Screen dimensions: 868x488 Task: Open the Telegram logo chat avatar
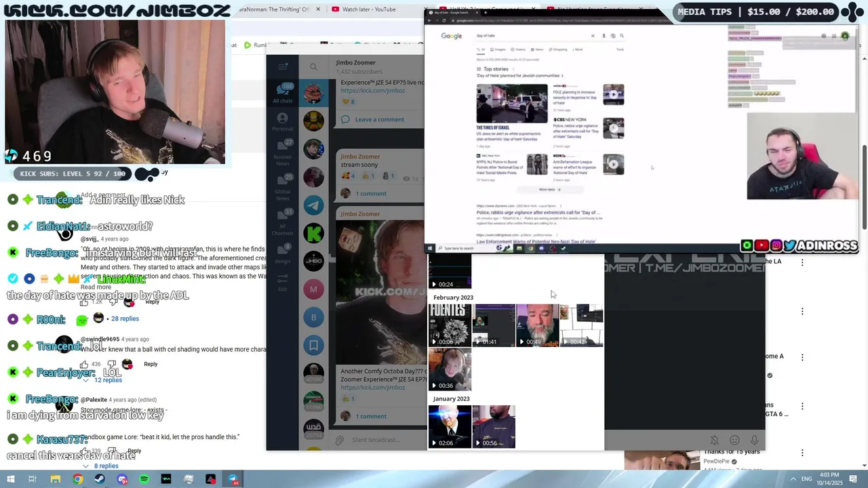pyautogui.click(x=313, y=205)
